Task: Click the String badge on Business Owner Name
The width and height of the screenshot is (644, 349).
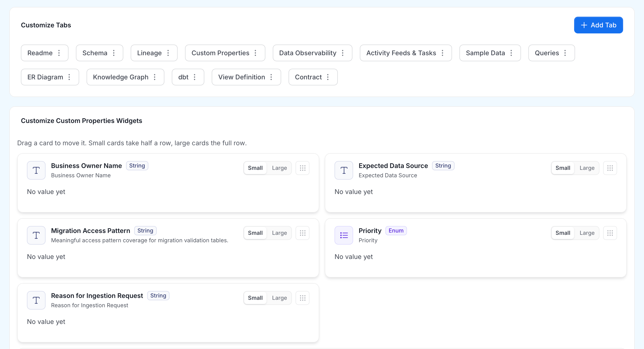Action: (x=137, y=166)
